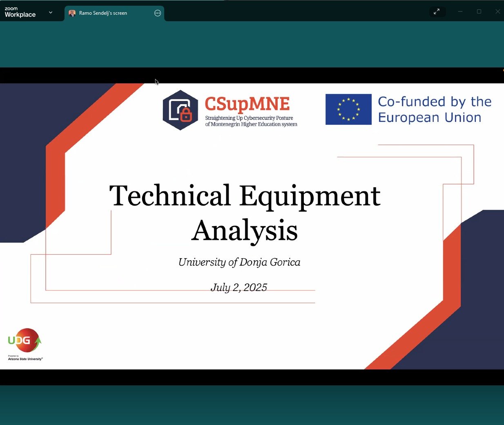This screenshot has height=425, width=504.
Task: Click the 'Arizona State University' caption
Action: (x=25, y=359)
